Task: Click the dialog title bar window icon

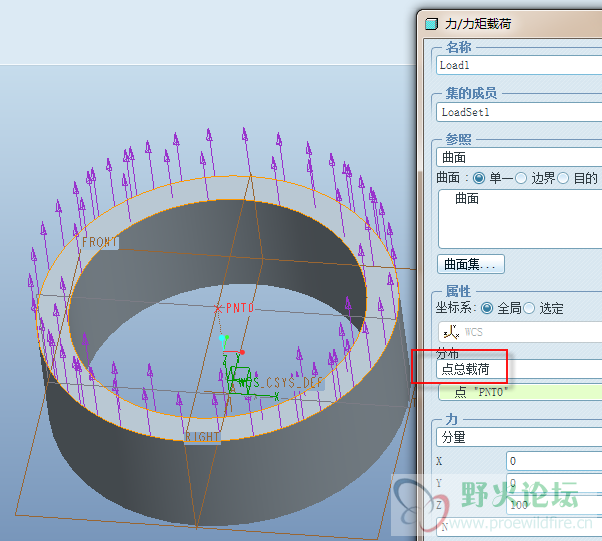Action: 432,24
